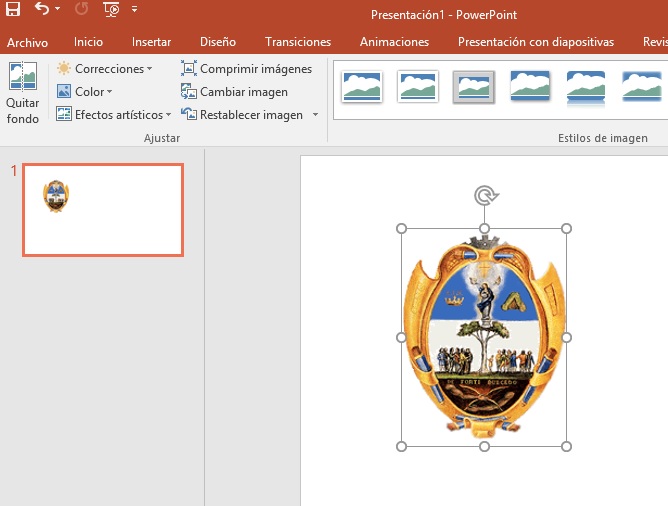Switch to the Insertar tab

coord(151,42)
